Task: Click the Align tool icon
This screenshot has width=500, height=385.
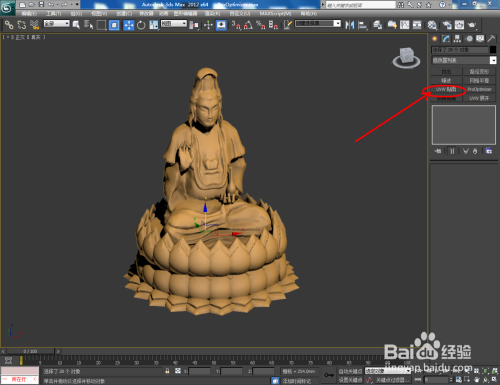Action: pyautogui.click(x=362, y=25)
